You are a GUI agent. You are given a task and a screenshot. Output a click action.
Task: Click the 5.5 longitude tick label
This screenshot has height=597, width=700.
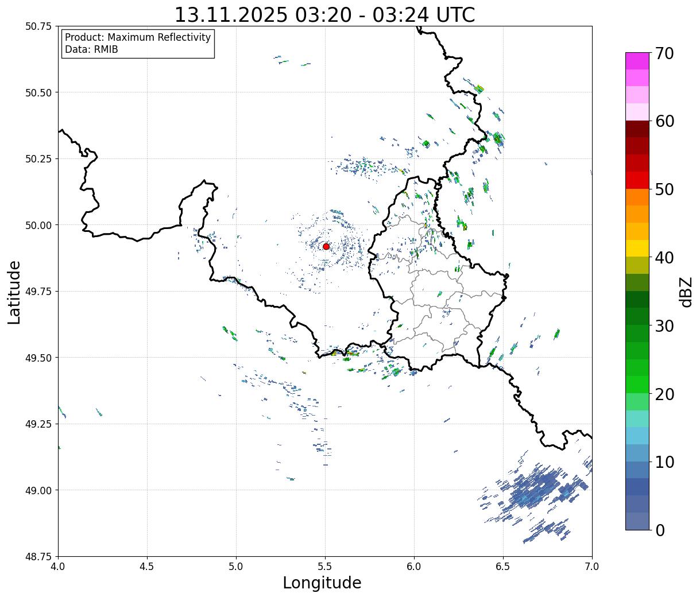pos(325,567)
